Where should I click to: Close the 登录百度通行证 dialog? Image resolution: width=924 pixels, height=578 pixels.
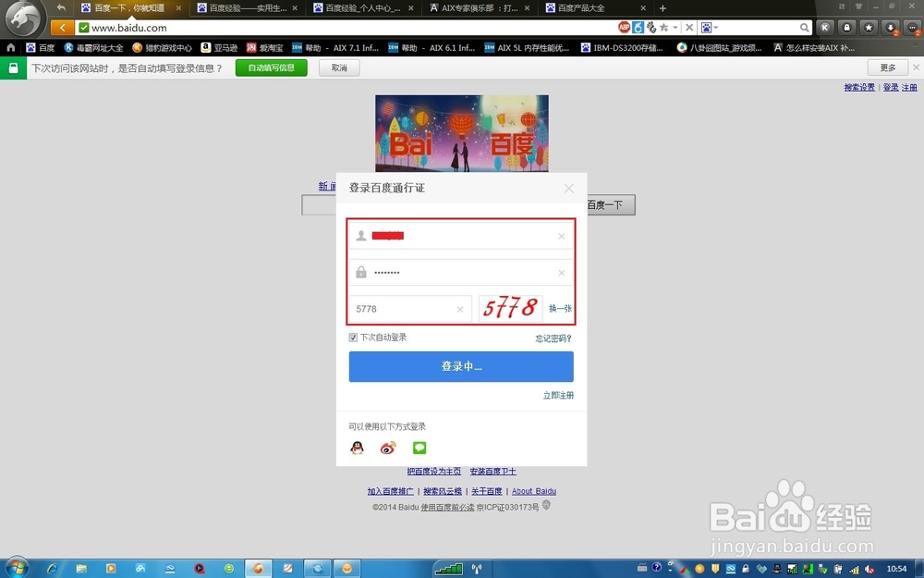(568, 188)
